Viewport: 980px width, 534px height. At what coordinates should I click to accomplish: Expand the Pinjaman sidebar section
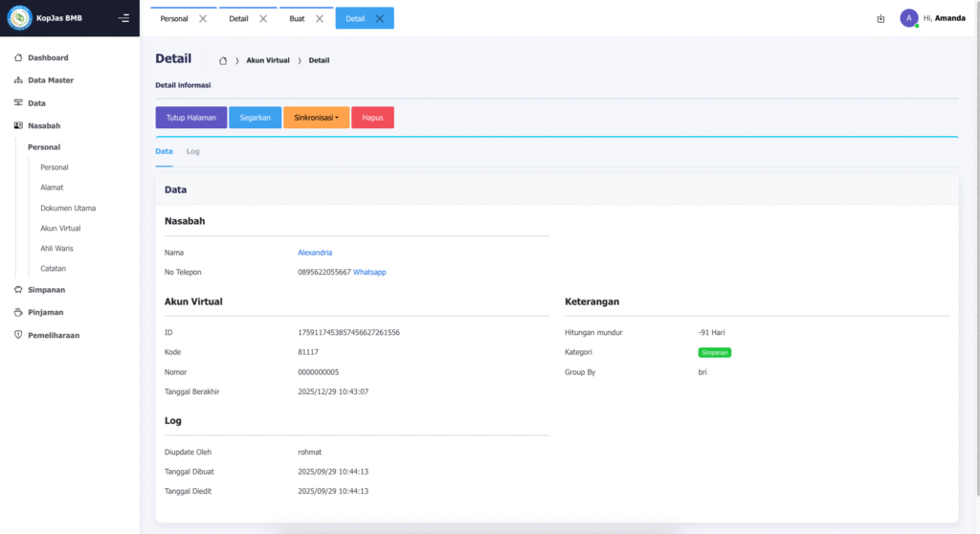45,312
